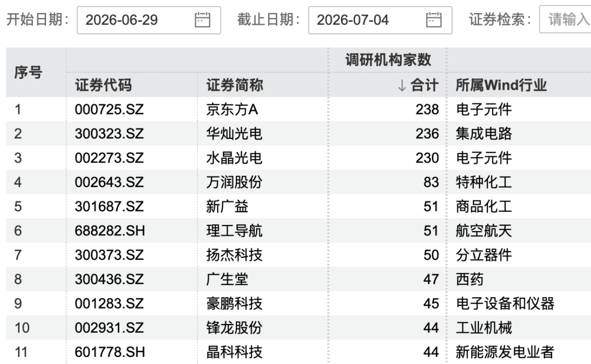Focus the 证券检索 search box
Image resolution: width=591 pixels, height=364 pixels.
tap(565, 19)
